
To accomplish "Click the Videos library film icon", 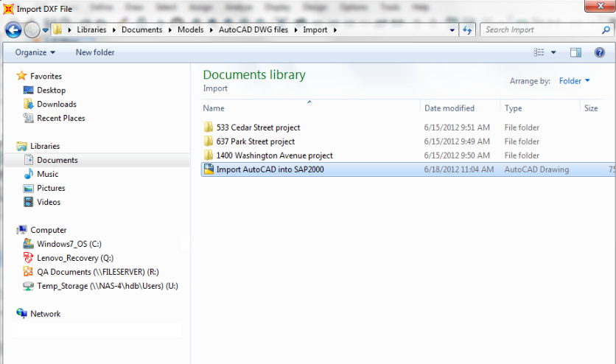I will [x=28, y=202].
